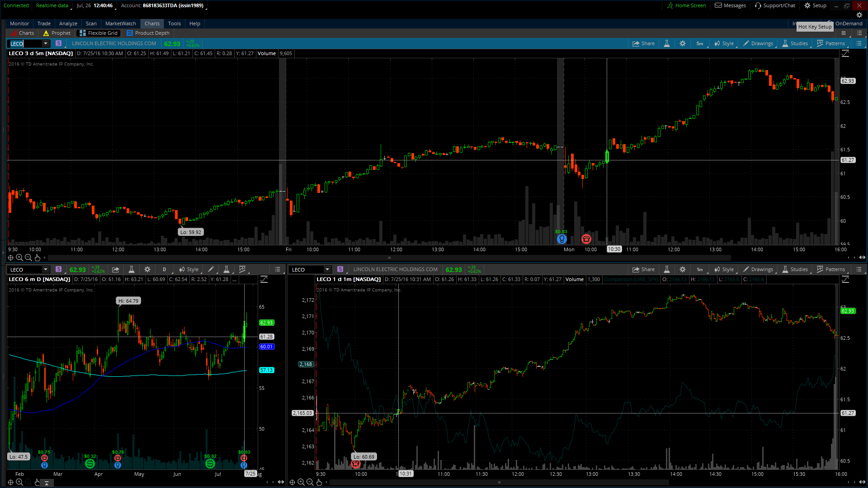Click the symbol input field in top chart

(x=26, y=43)
